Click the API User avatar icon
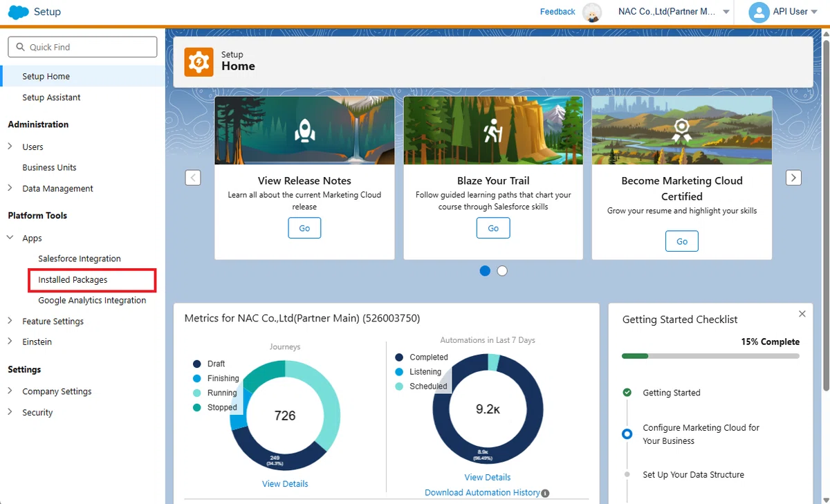 [x=759, y=12]
